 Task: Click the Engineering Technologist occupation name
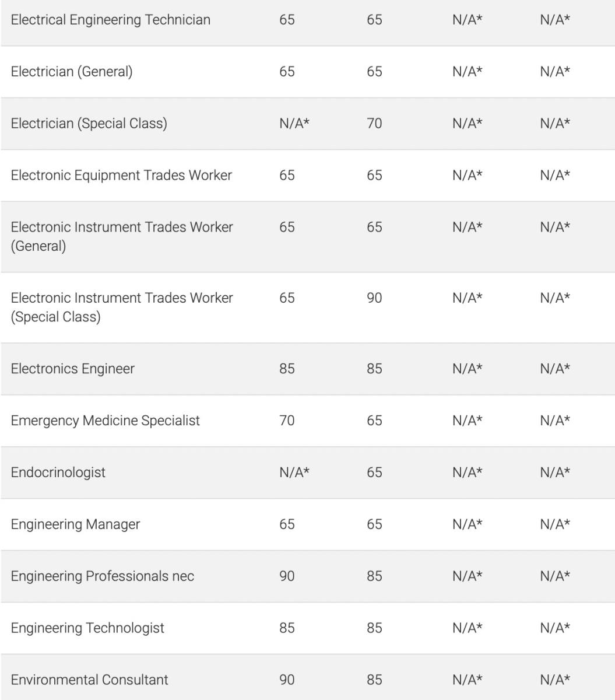tap(87, 628)
